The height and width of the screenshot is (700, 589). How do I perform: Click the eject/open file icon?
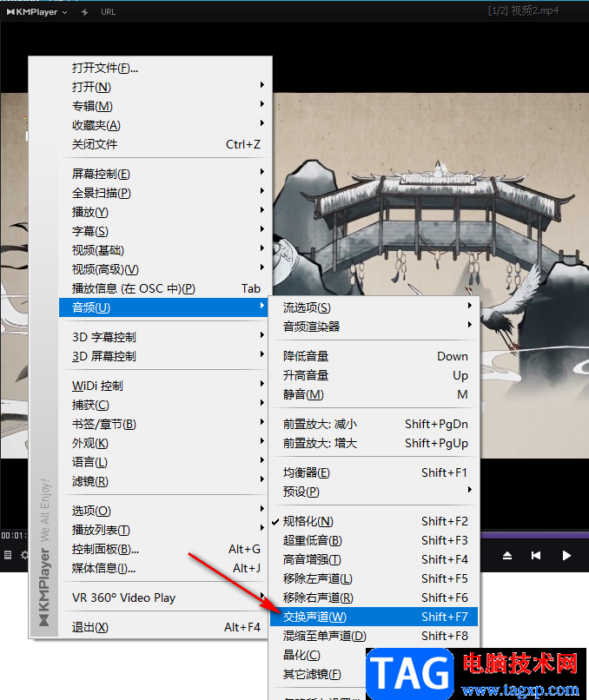click(x=507, y=555)
